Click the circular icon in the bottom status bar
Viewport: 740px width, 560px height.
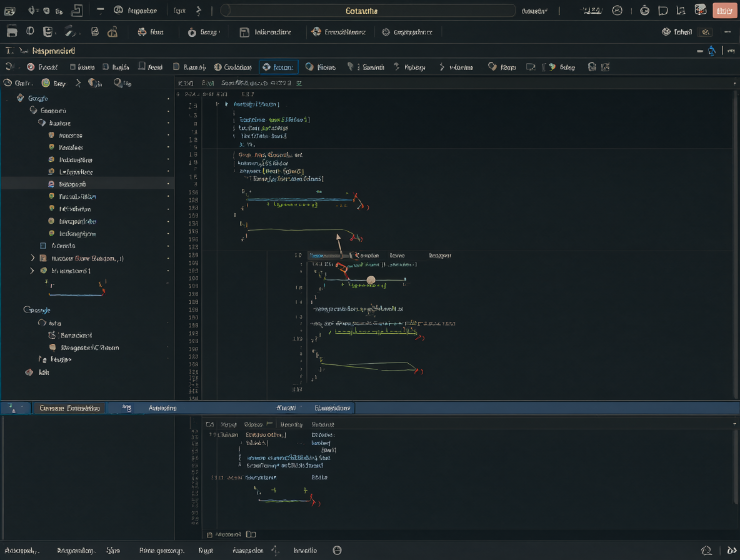337,550
